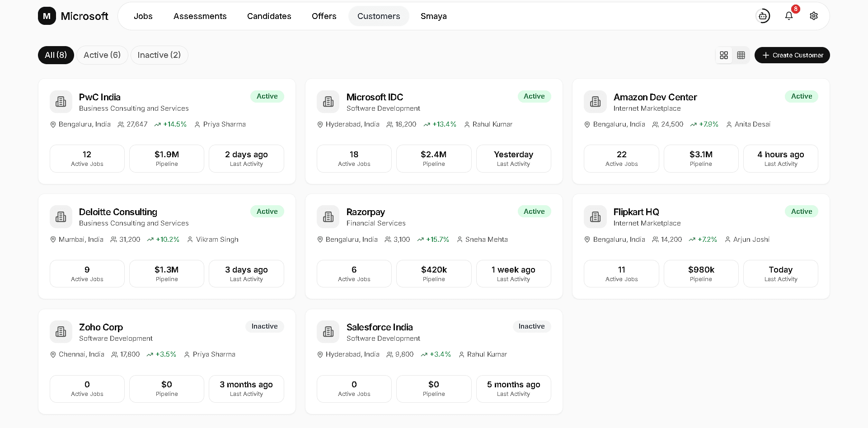Click Razorpay 1 week ago activity tile
868x428 pixels.
click(x=514, y=274)
